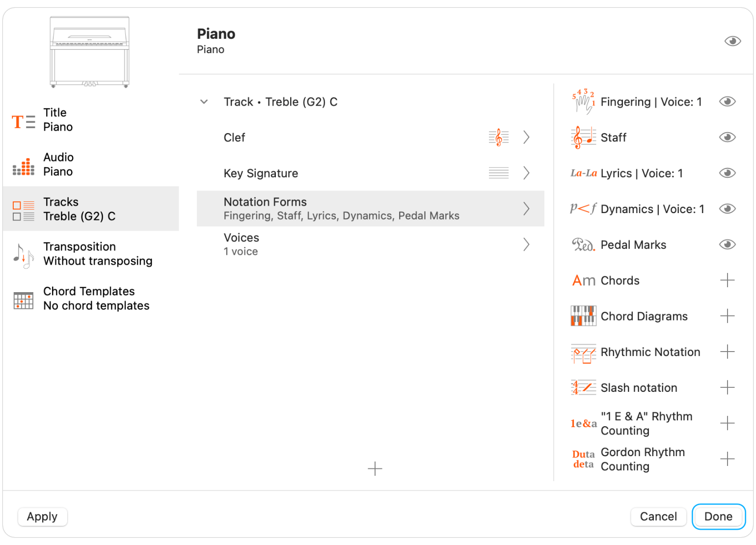This screenshot has height=545, width=756.
Task: Open the Audio Piano section
Action: pos(91,164)
